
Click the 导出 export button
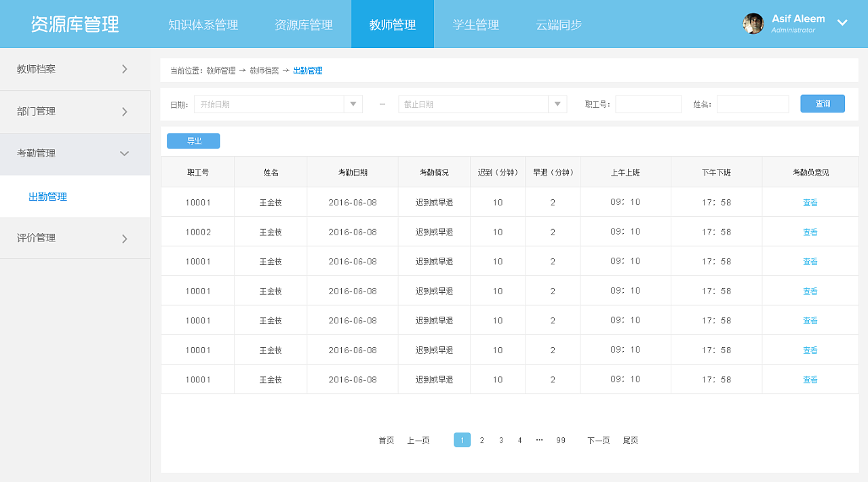pos(193,140)
